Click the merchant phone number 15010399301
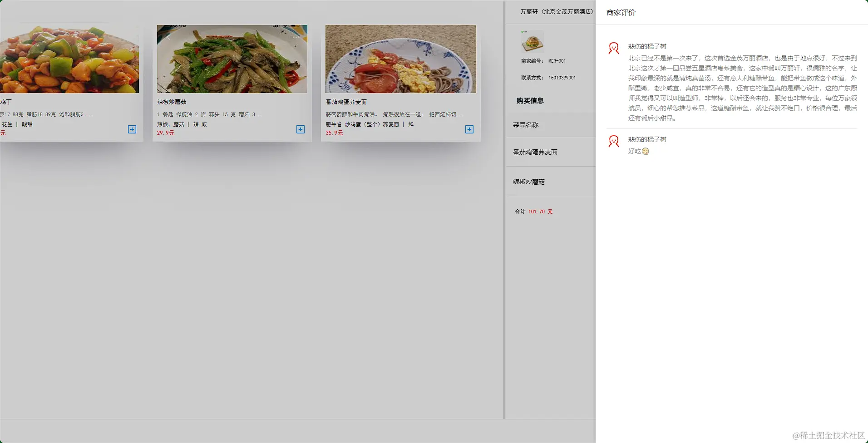 point(562,78)
